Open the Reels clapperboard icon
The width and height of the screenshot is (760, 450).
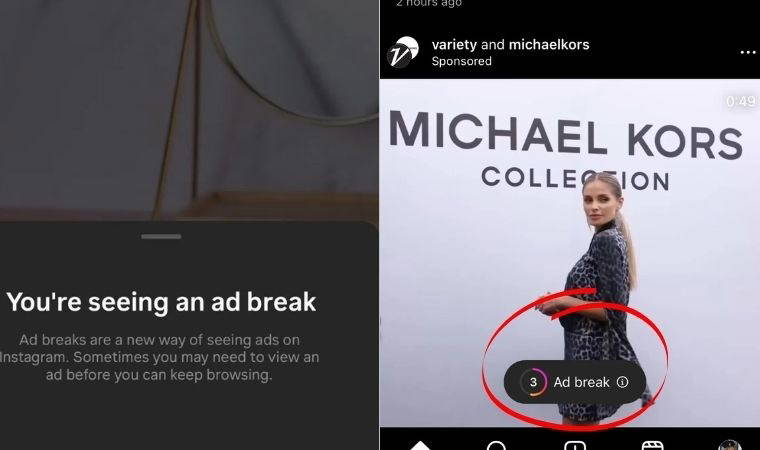pos(652,446)
